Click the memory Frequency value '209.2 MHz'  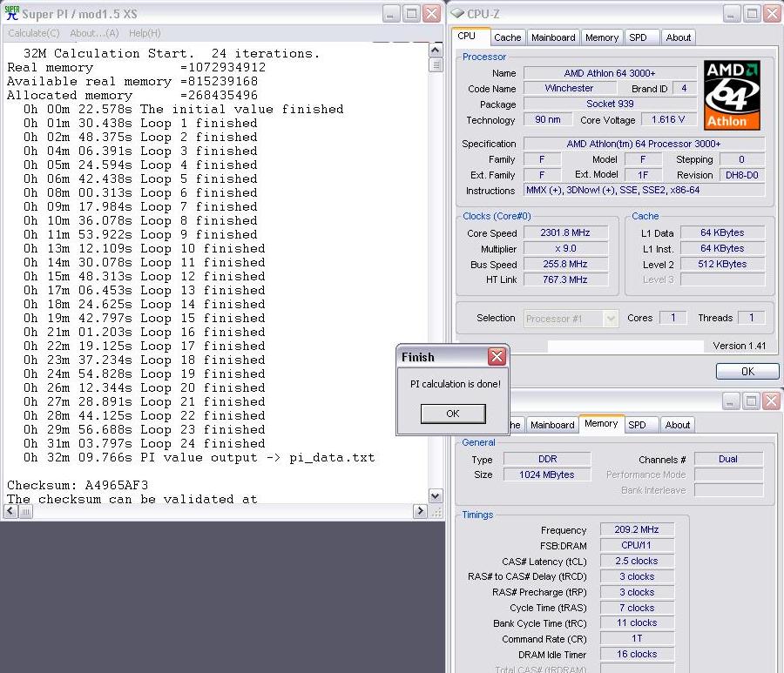click(637, 529)
